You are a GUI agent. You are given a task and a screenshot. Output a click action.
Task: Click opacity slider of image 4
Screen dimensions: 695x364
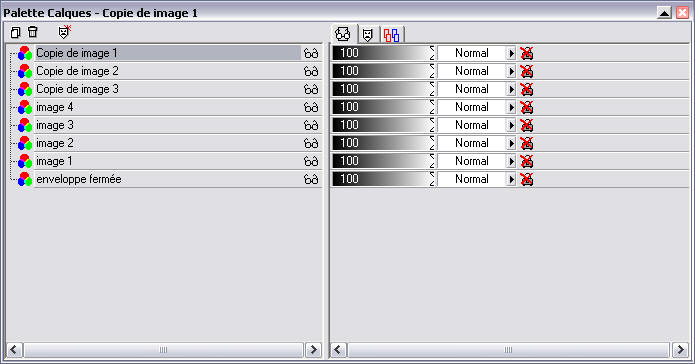384,107
